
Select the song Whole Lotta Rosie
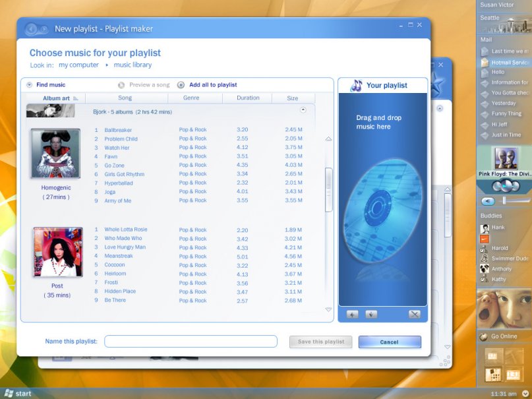(126, 230)
